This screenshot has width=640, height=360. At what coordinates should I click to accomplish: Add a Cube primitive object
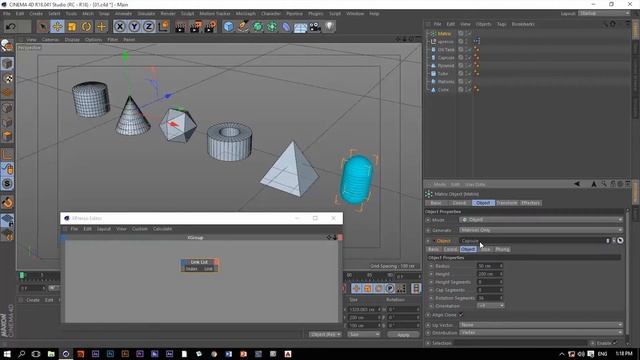[x=229, y=27]
